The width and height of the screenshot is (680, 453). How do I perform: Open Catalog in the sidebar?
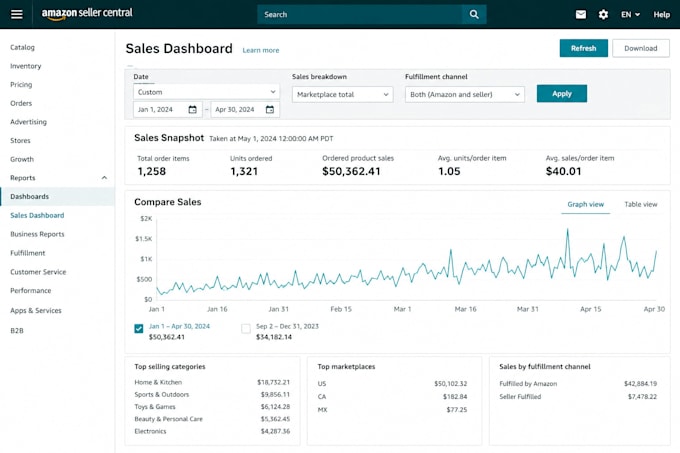[x=23, y=47]
